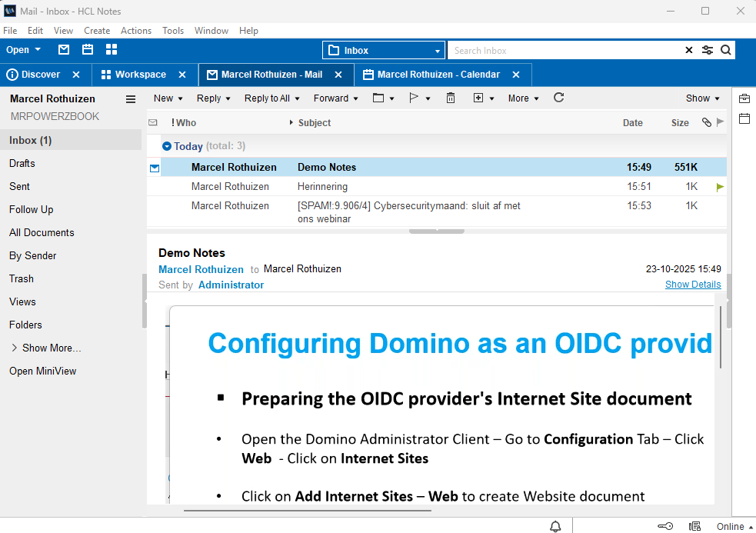This screenshot has width=756, height=533.
Task: Open the Sent folder
Action: 19,186
